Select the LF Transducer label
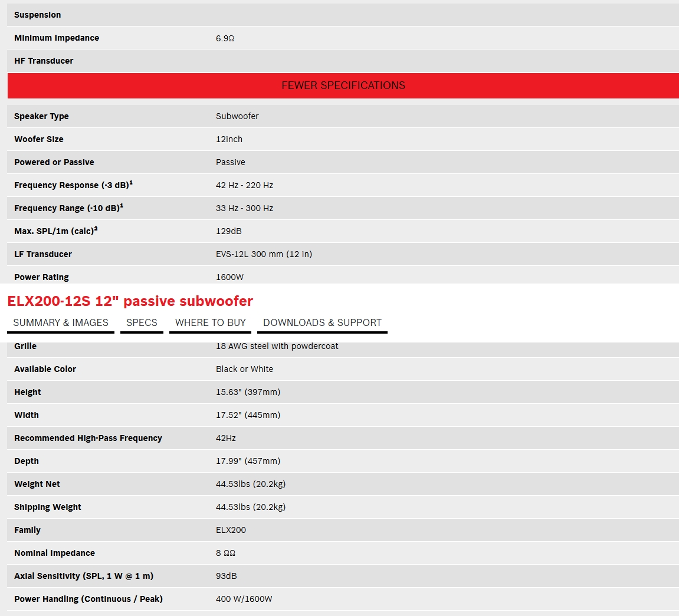679x616 pixels. tap(43, 255)
